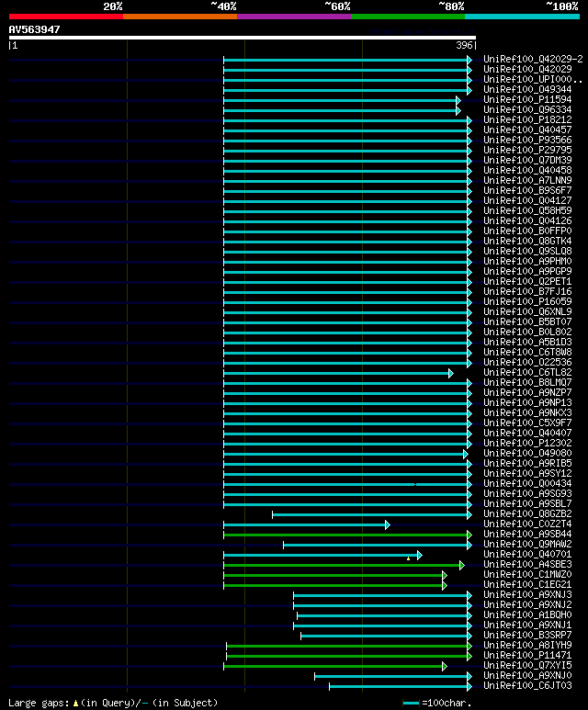Select hit label UniRef100_P93566
The height and width of the screenshot is (710, 588).
pyautogui.click(x=527, y=140)
